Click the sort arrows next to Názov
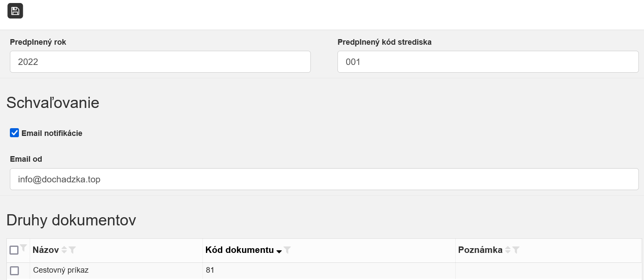This screenshot has height=280, width=644. 64,249
